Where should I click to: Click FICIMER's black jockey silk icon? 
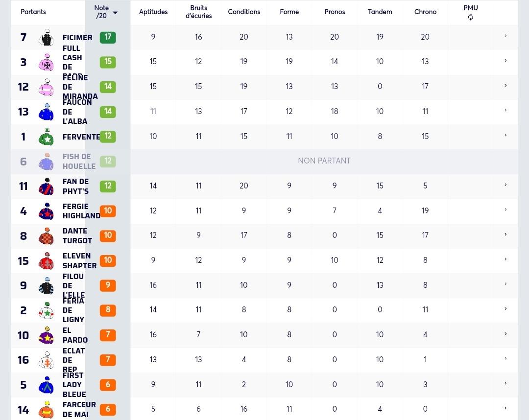pos(46,37)
